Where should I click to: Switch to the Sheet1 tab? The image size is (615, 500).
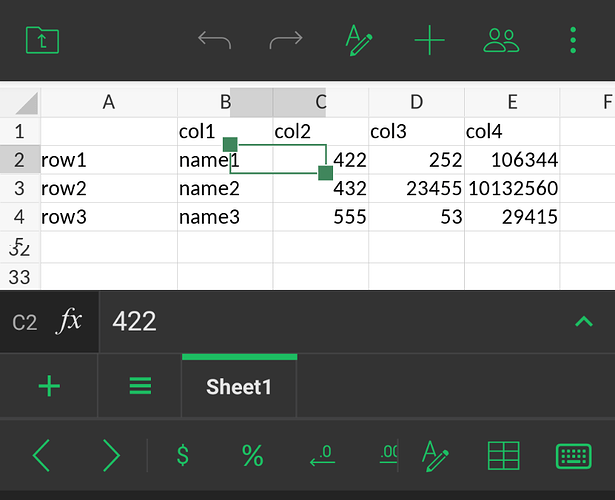239,386
